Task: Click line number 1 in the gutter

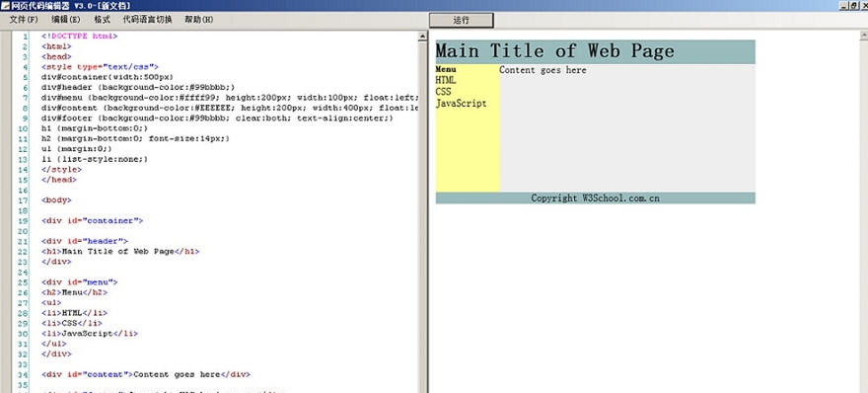Action: point(26,36)
